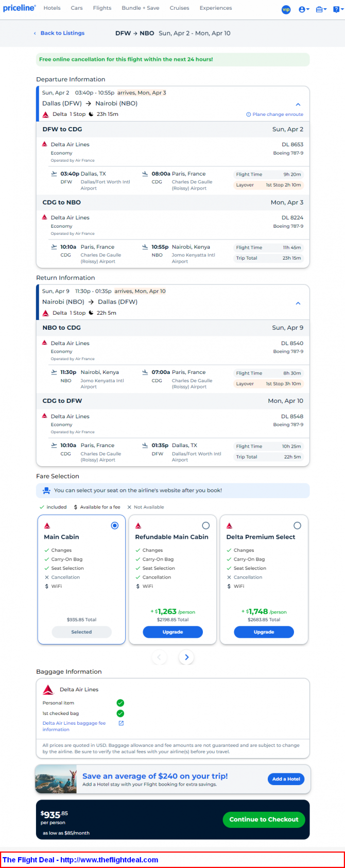Collapse the return flight details chevron

298,303
